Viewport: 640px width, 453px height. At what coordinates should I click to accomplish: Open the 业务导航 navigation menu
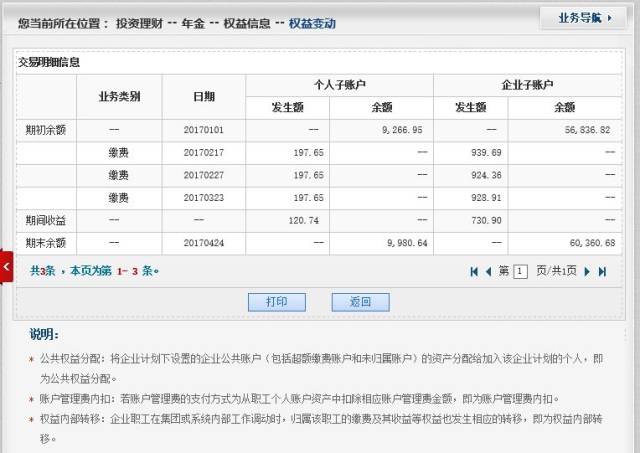point(584,18)
